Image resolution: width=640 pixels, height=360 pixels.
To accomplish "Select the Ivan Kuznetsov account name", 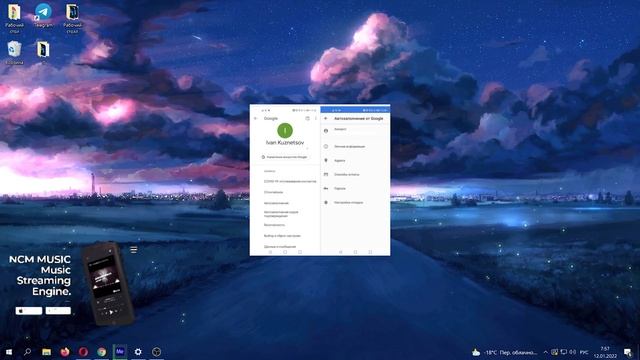I will click(x=285, y=142).
